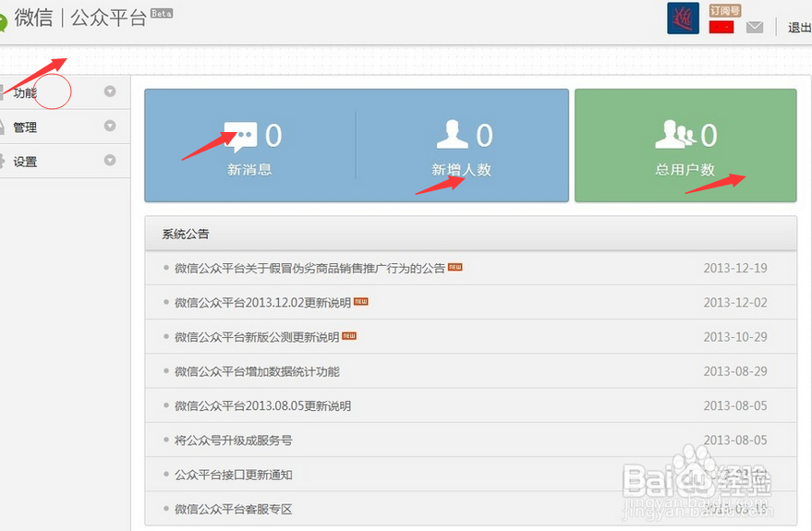Click the new messages count 0
Viewport: 812px width, 531px height.
(x=273, y=136)
